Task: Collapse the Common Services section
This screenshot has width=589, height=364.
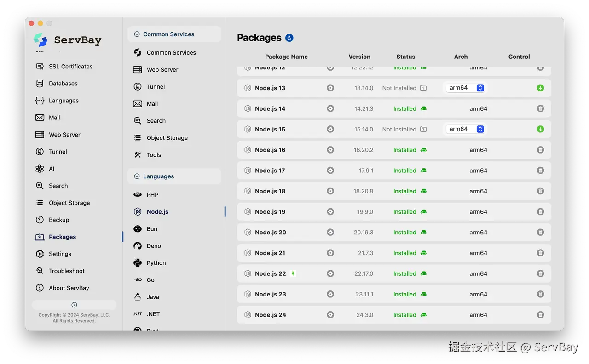Action: [137, 34]
